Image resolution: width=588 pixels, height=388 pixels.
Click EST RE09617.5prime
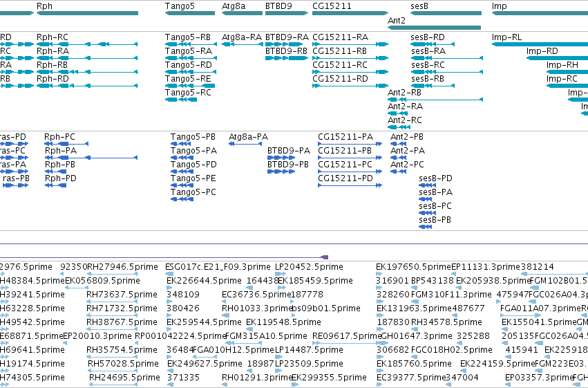pyautogui.click(x=347, y=336)
